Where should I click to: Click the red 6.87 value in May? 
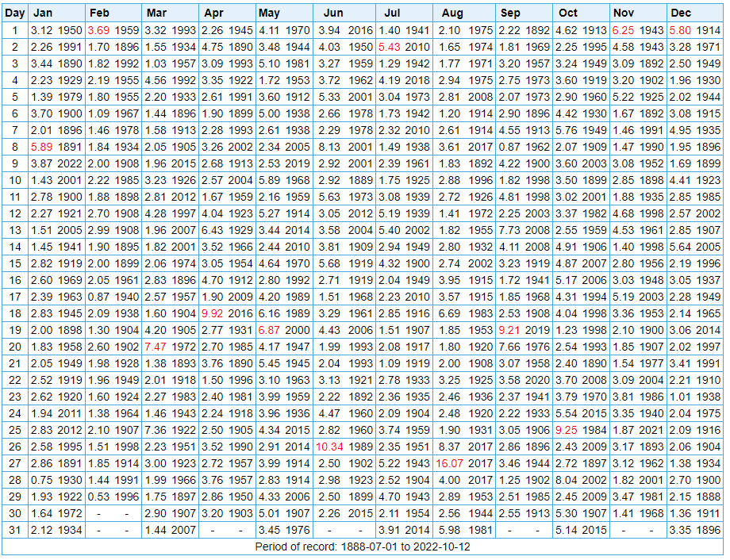[273, 330]
